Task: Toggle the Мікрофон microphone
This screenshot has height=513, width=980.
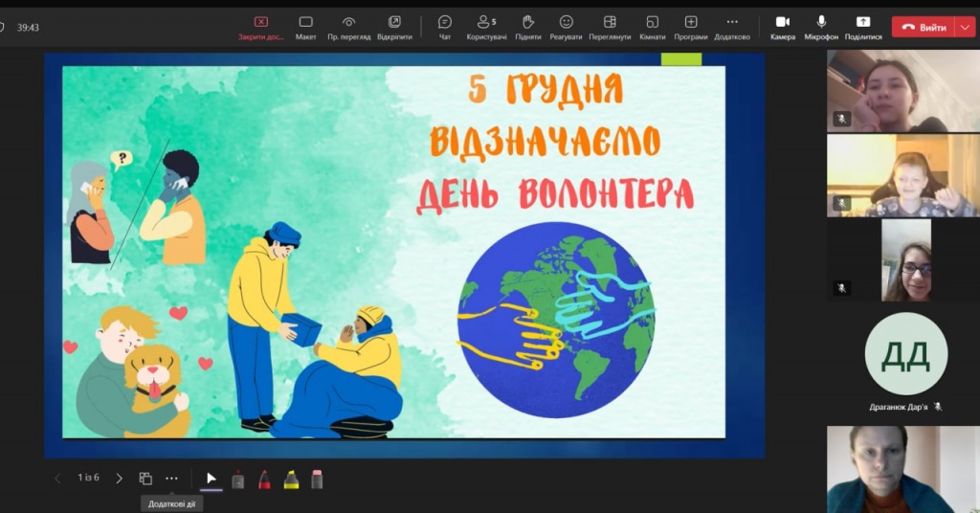Action: [x=821, y=26]
